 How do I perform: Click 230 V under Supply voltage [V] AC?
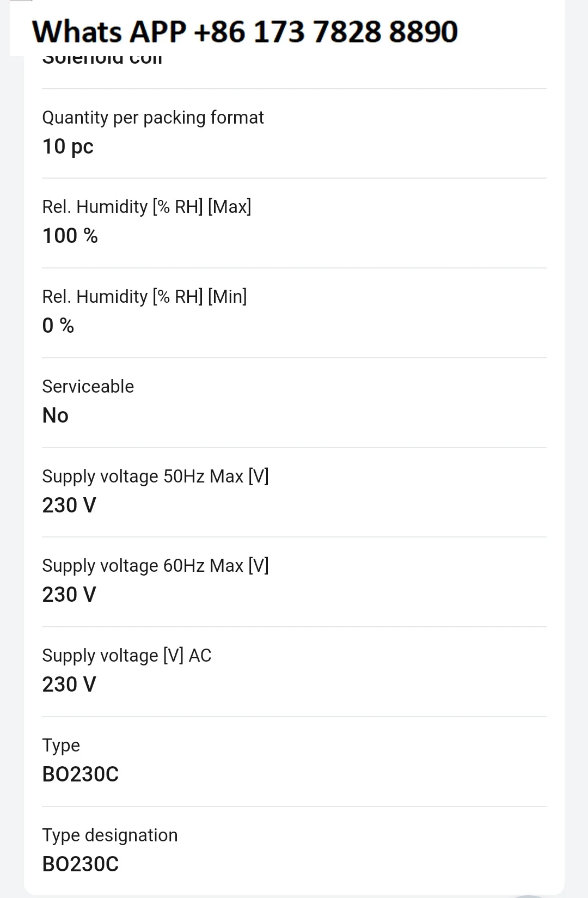point(69,685)
